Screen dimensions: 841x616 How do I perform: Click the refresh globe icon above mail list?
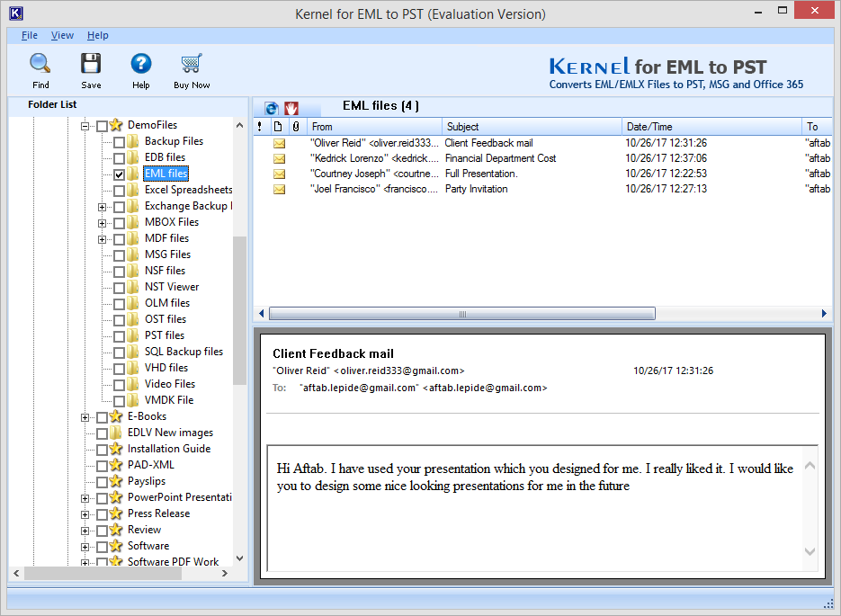pos(272,108)
